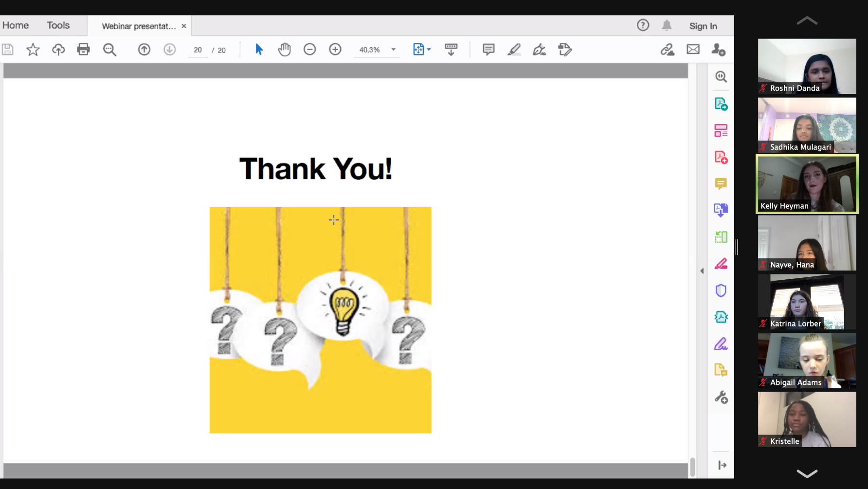868x489 pixels.
Task: Click the Save file icon
Action: (8, 50)
